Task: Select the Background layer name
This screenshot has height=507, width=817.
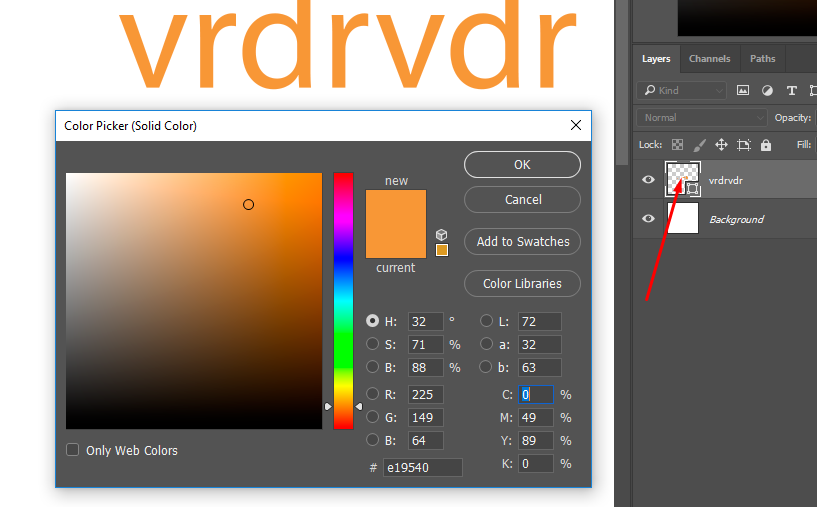Action: (736, 219)
